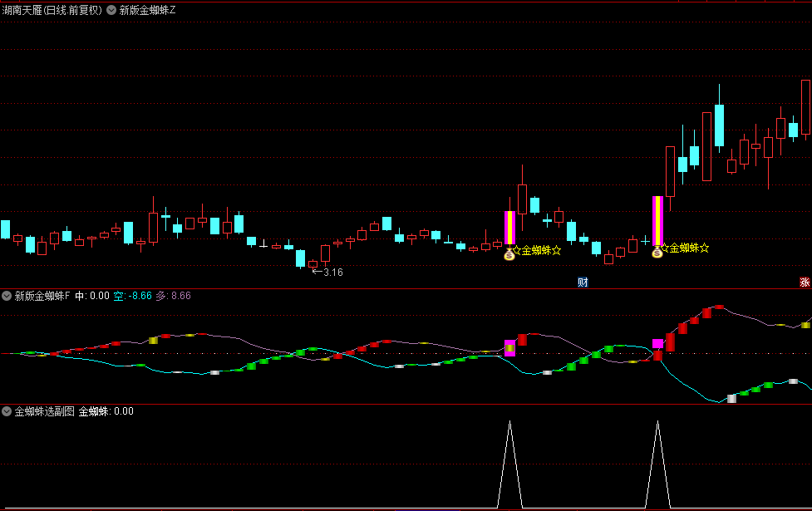Click the 金蜘蛛: 0.00 value label

click(106, 411)
